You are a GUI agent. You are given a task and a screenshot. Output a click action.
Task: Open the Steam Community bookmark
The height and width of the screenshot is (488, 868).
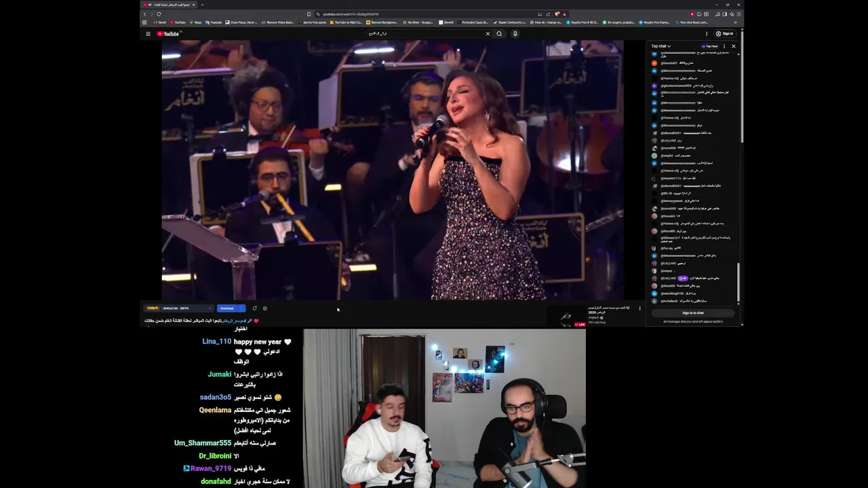(x=509, y=22)
